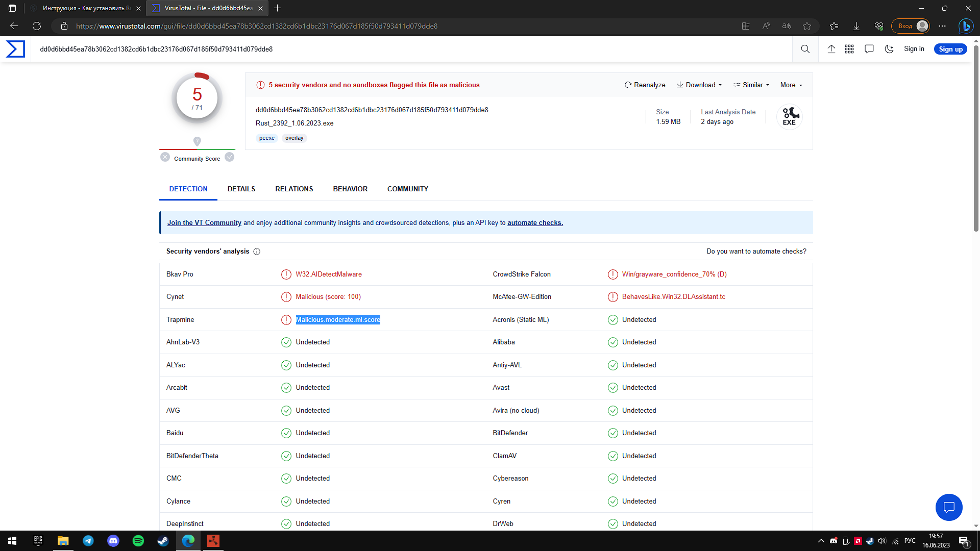The height and width of the screenshot is (551, 980).
Task: Click the Sign up button
Action: pyautogui.click(x=950, y=49)
